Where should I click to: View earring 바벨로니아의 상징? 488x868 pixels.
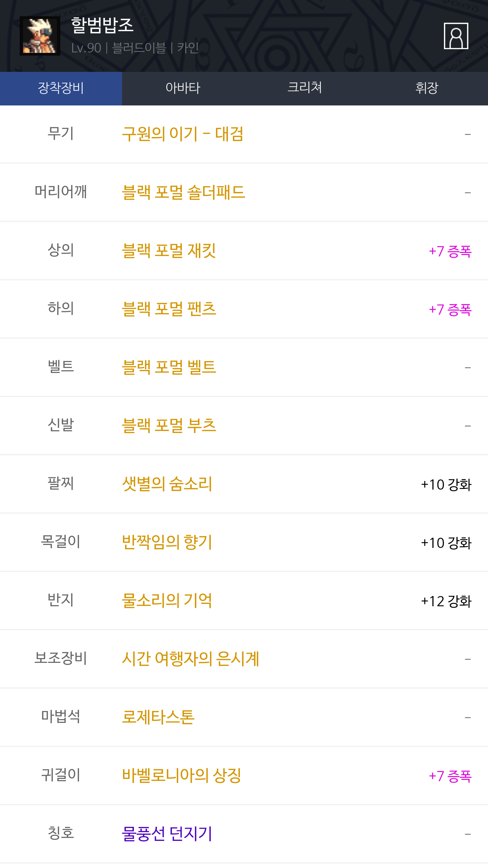pos(181,775)
